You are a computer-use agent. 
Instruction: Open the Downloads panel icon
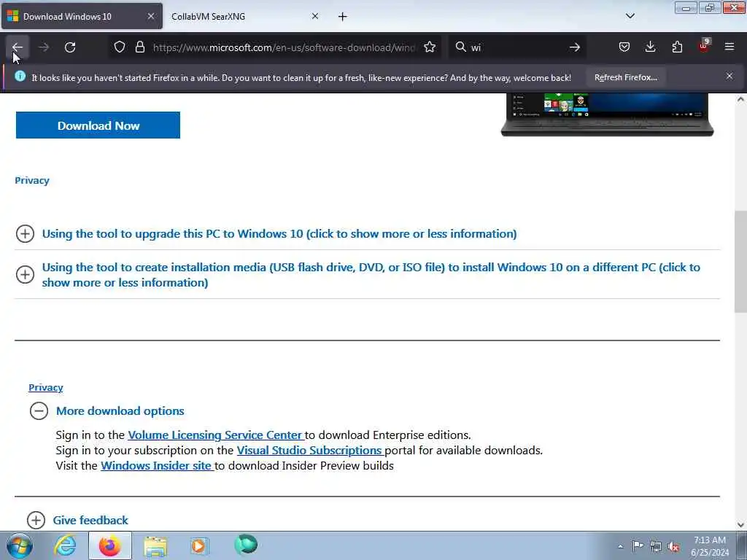point(650,47)
